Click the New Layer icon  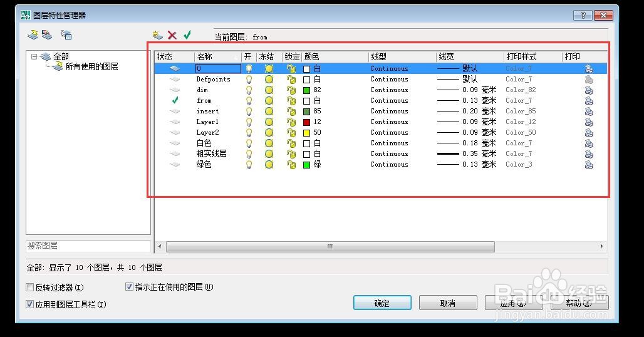coord(157,35)
